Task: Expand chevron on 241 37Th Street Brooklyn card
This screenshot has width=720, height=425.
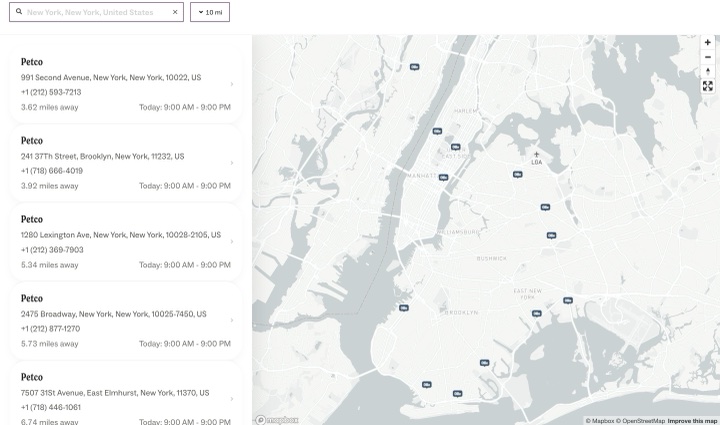Action: pos(232,163)
